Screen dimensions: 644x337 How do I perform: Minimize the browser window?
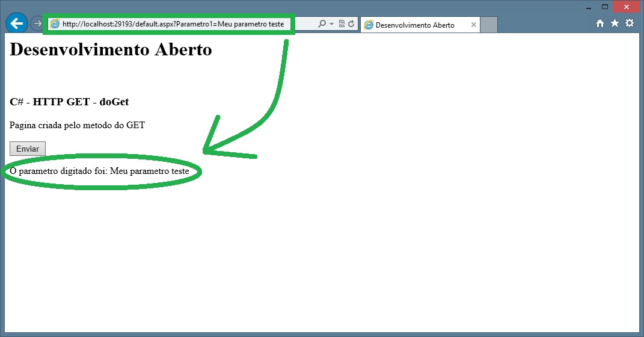coord(589,7)
